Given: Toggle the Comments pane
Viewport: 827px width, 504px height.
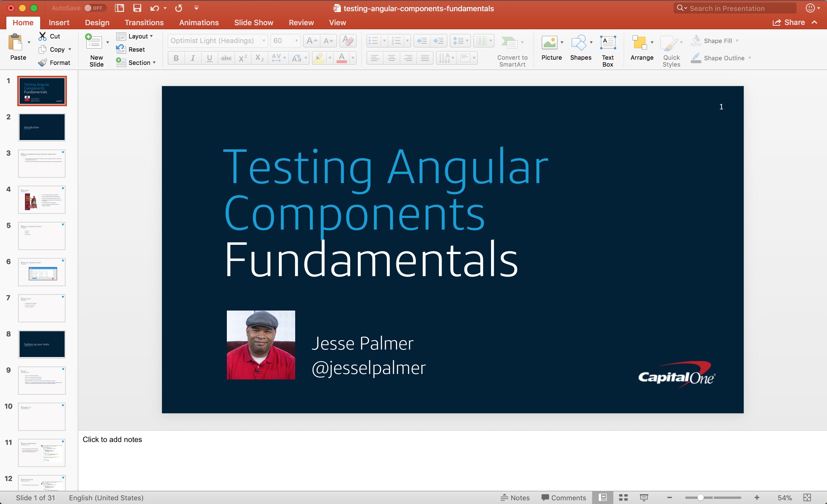Looking at the screenshot, I should 563,497.
